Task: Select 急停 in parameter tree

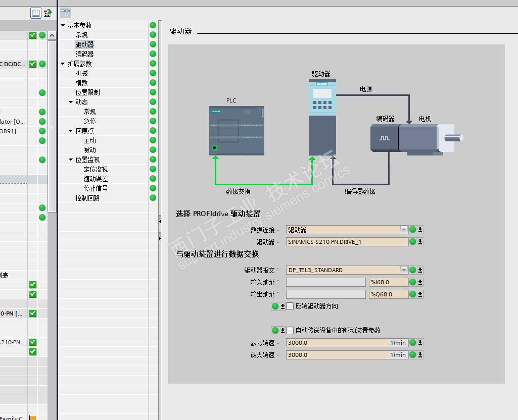Action: click(x=89, y=121)
